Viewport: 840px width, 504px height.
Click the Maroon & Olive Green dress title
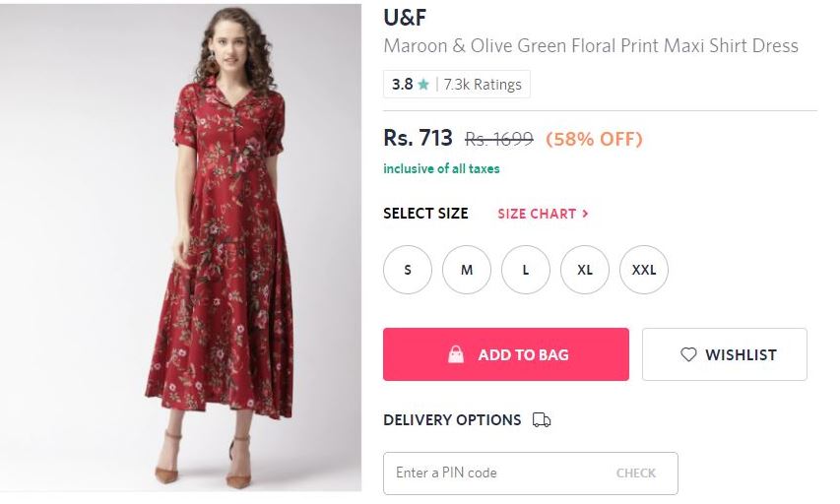tap(590, 46)
